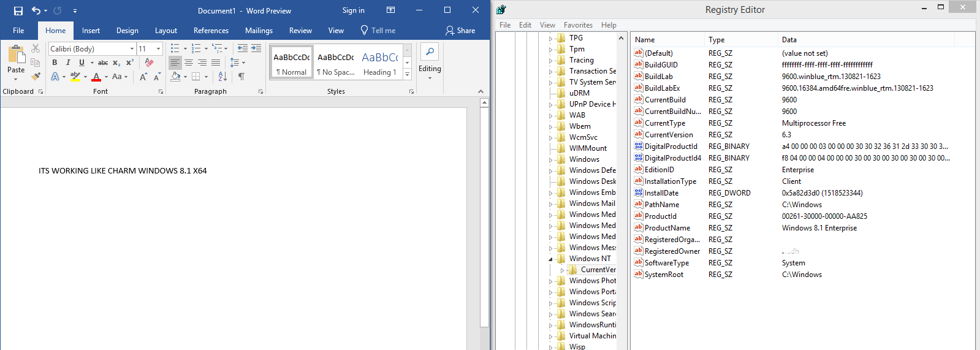Grow font size with the larger A icon

tap(143, 77)
